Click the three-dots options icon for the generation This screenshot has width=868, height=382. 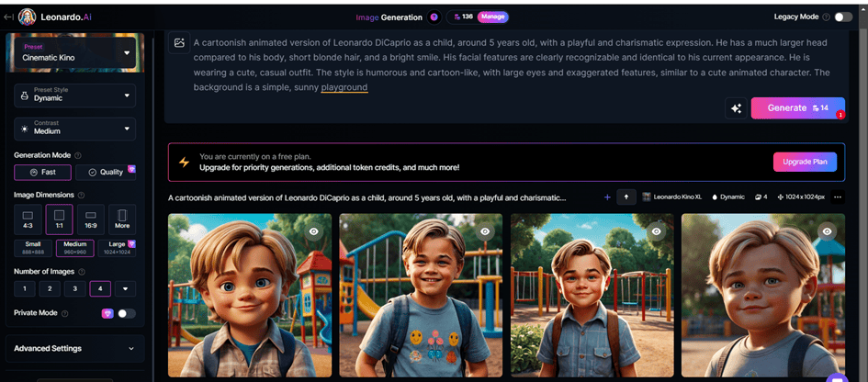837,197
